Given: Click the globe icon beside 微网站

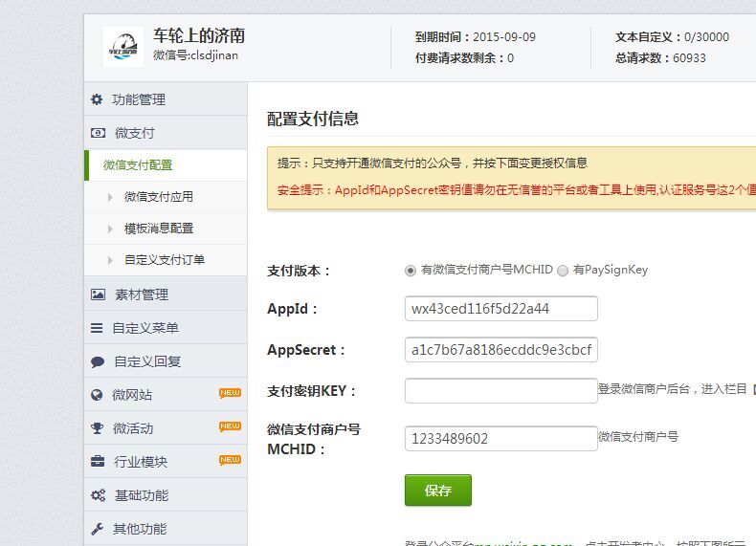Looking at the screenshot, I should tap(97, 395).
